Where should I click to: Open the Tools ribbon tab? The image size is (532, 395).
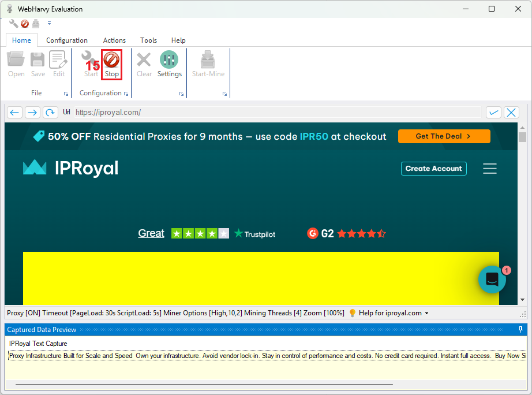pos(148,40)
